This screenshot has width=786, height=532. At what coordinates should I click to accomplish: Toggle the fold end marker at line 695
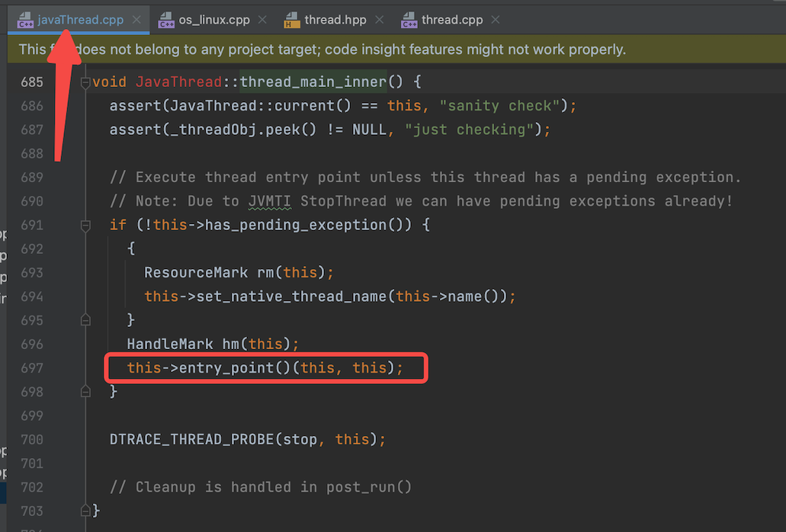point(85,320)
